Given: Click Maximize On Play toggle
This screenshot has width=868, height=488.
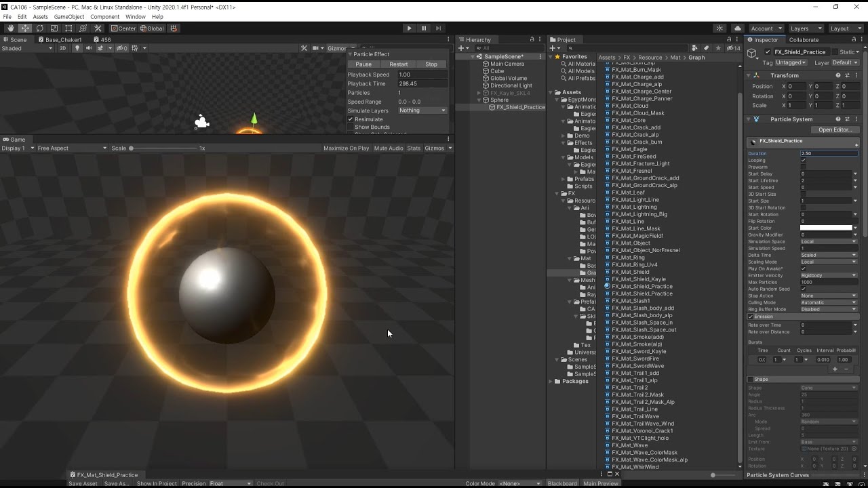Looking at the screenshot, I should [x=346, y=148].
